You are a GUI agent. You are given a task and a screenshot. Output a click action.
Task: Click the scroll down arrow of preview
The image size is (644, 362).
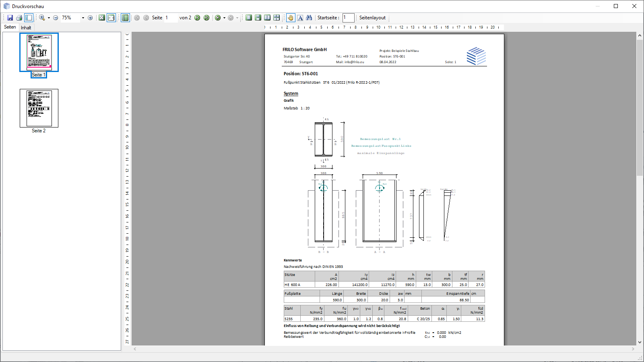(640, 342)
